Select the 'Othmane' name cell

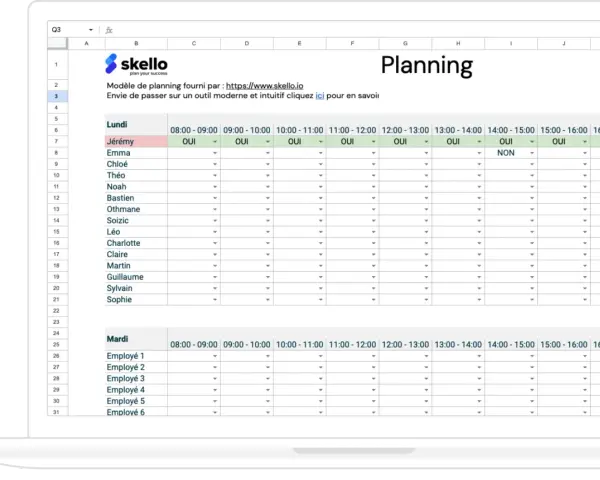tap(136, 209)
